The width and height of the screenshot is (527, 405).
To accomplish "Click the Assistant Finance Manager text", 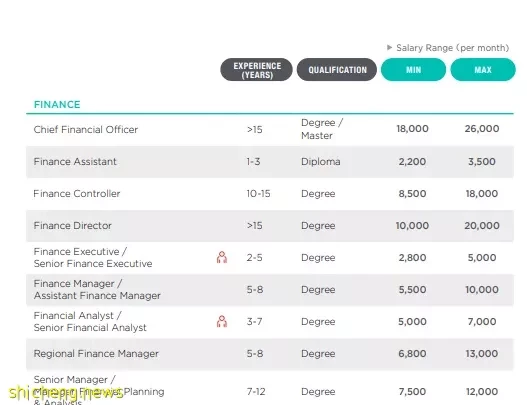I will coord(97,296).
